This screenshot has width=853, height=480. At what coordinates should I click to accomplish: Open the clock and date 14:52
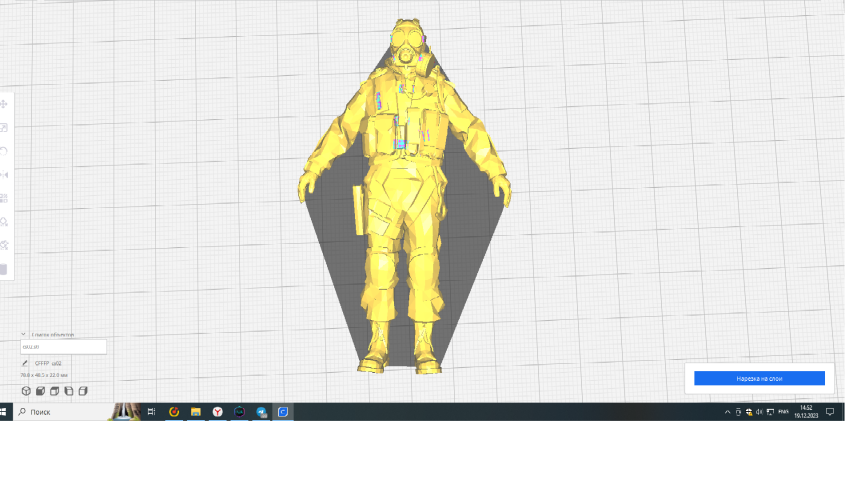coord(806,411)
